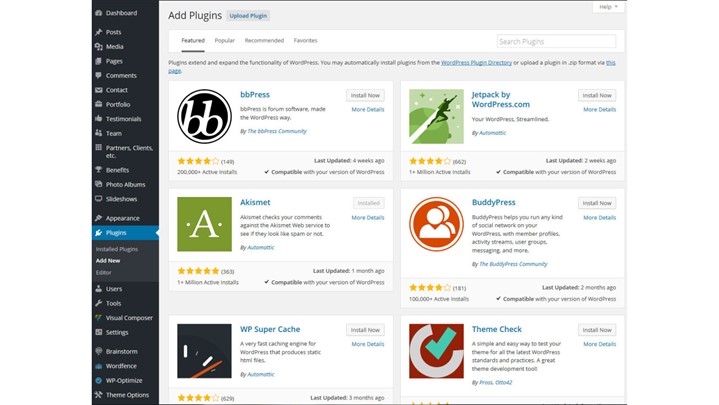Click the Theme Check thumbnail
This screenshot has height=405, width=719.
pos(436,351)
